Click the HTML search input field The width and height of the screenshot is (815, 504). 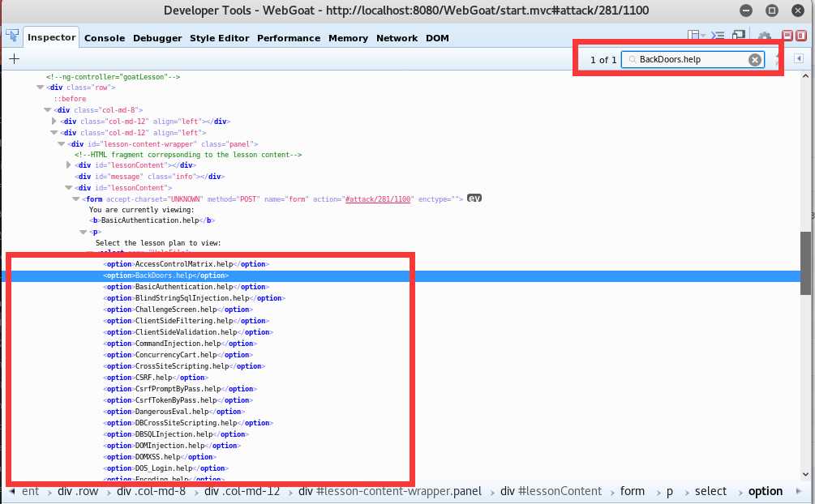(x=693, y=60)
